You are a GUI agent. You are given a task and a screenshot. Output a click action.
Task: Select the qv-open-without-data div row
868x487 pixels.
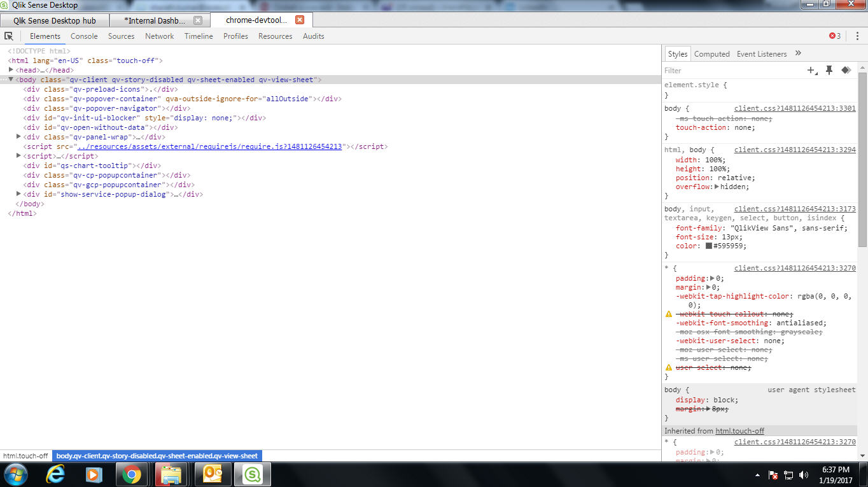click(101, 127)
